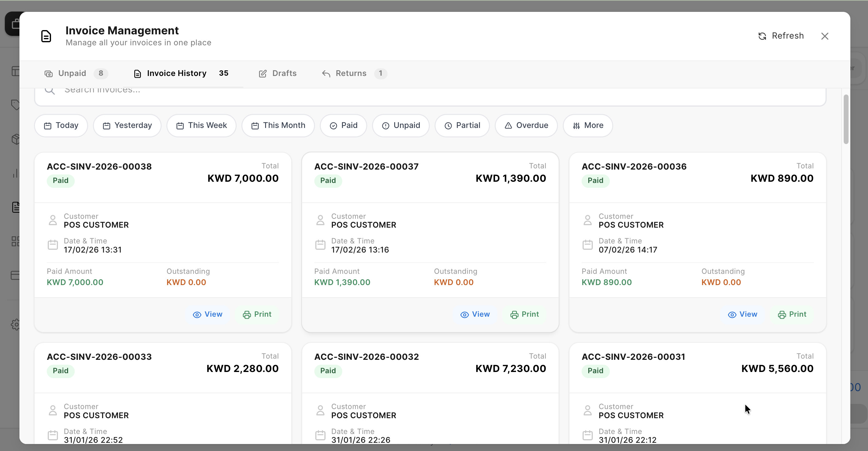Click the search magnifier icon
The image size is (868, 451).
point(50,90)
